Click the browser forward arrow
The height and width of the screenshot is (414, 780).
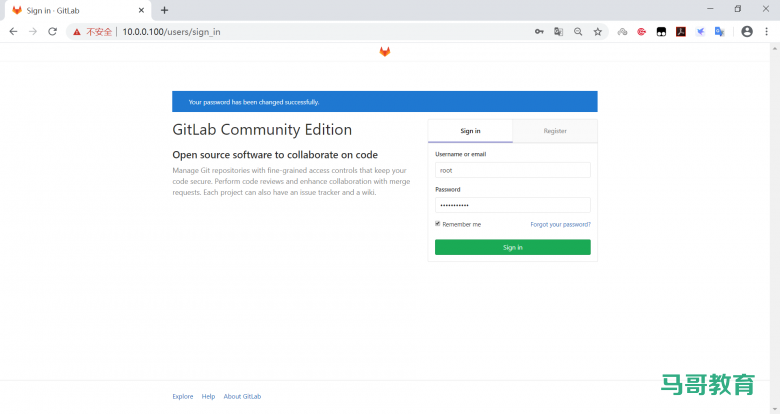tap(33, 31)
